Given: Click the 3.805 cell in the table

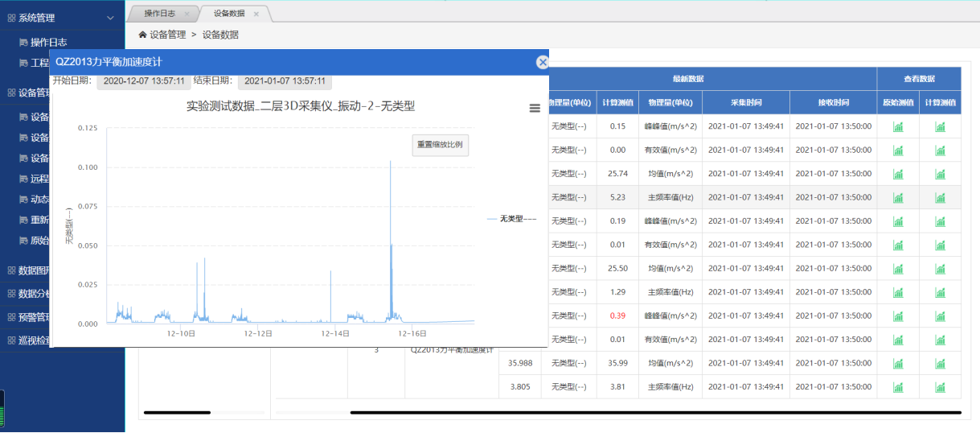Looking at the screenshot, I should (x=520, y=387).
